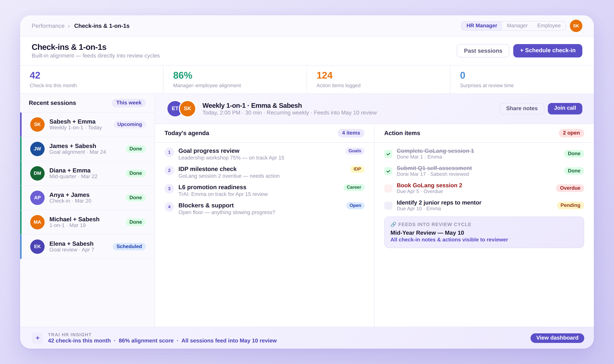Expand the 2 open action items badge
The width and height of the screenshot is (614, 364).
[x=571, y=133]
